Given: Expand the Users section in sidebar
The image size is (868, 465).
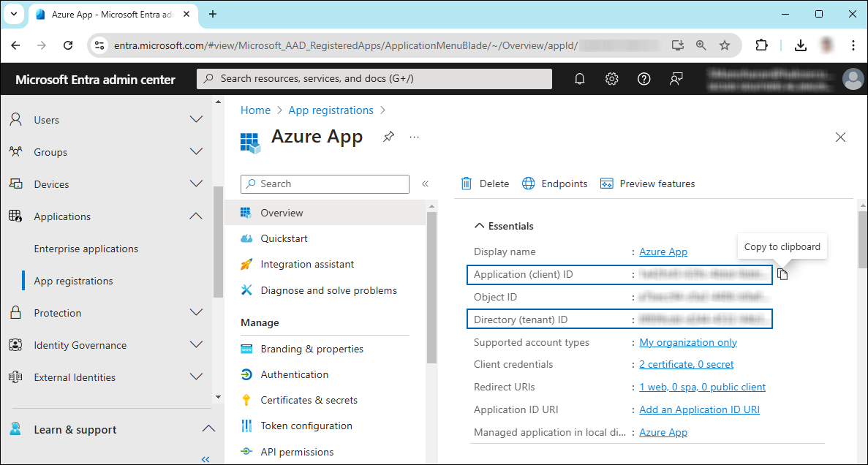Looking at the screenshot, I should tap(196, 119).
